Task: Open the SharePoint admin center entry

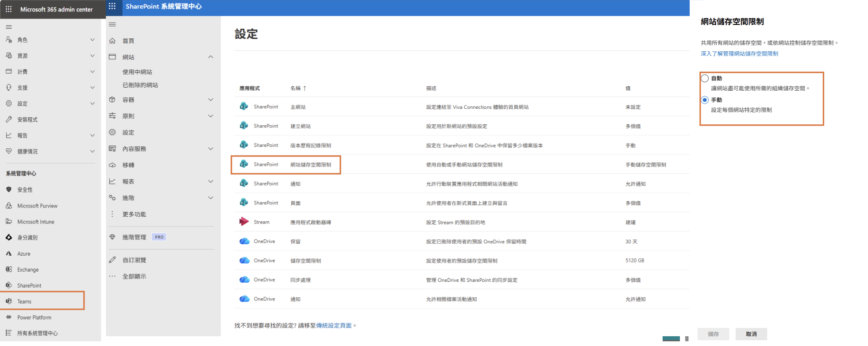Action: coord(29,285)
